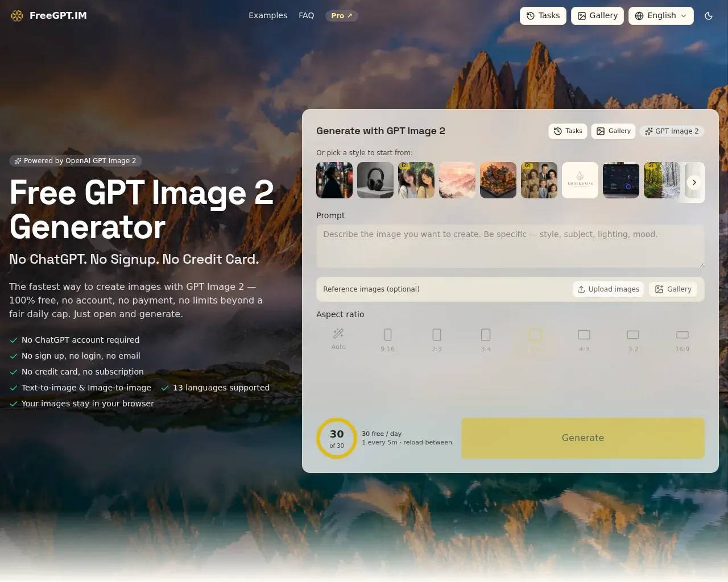Focus the Prompt description text box
The image size is (728, 582).
[510, 246]
